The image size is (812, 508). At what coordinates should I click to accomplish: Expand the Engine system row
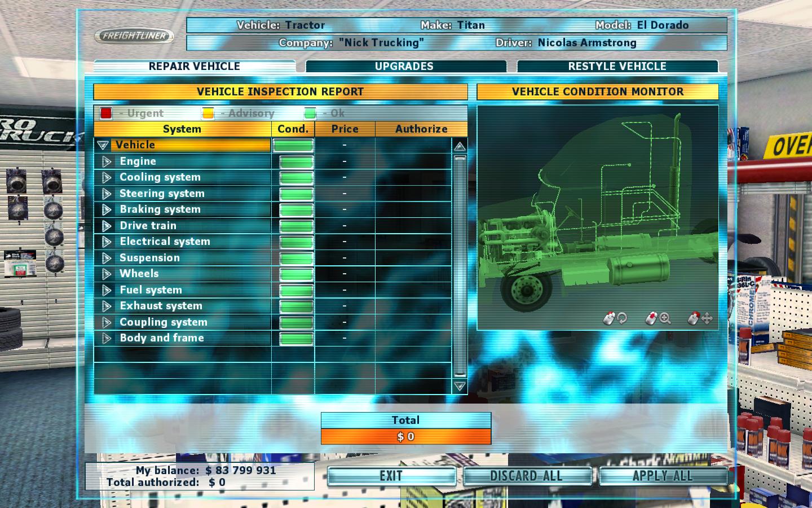coord(107,161)
